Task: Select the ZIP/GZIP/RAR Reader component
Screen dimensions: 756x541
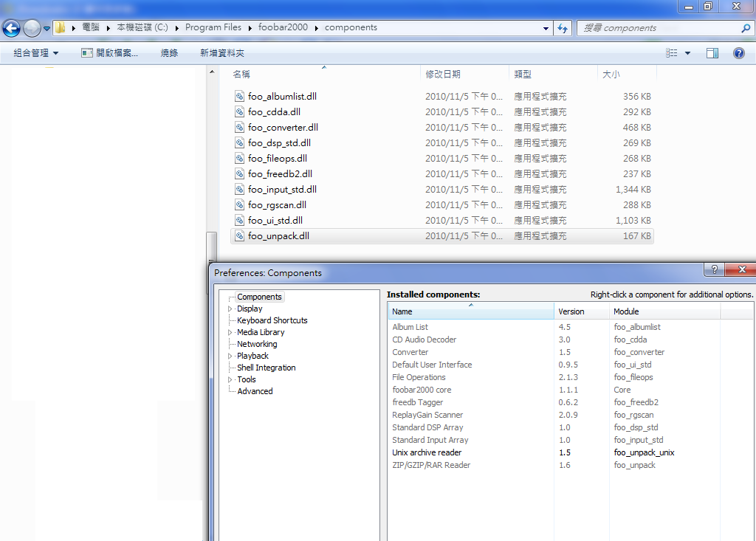Action: coord(554,465)
